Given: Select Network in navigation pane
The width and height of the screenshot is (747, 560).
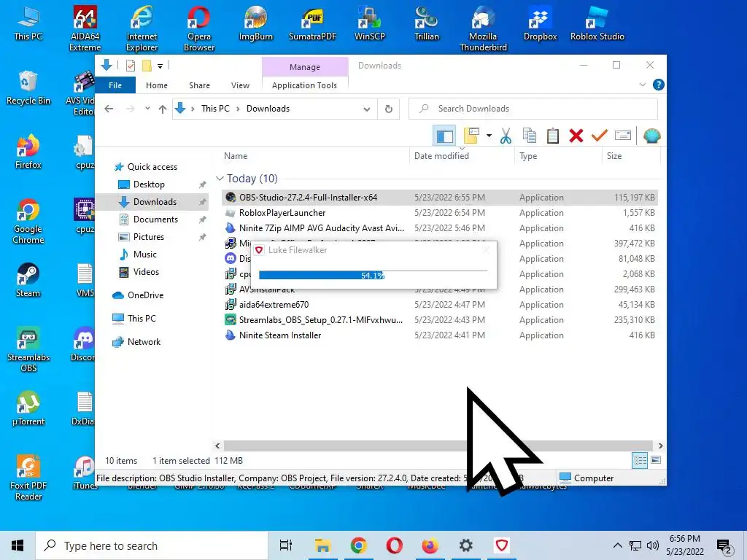Looking at the screenshot, I should [x=144, y=342].
